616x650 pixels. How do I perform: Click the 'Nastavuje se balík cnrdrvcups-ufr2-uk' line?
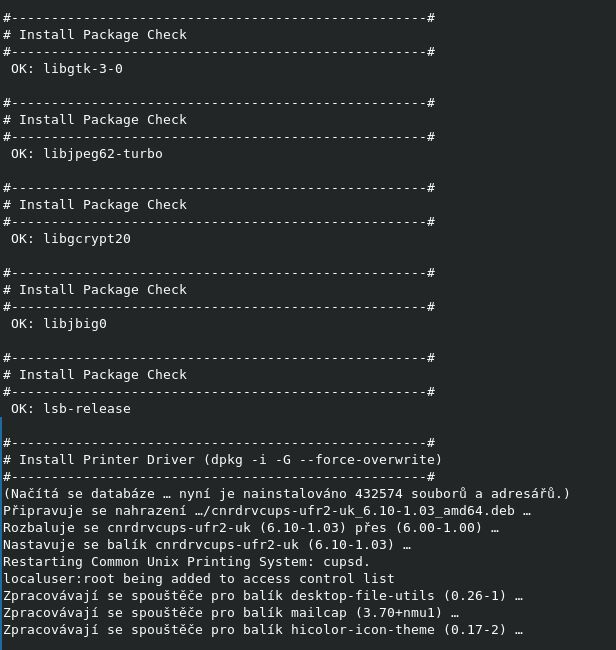[207, 545]
